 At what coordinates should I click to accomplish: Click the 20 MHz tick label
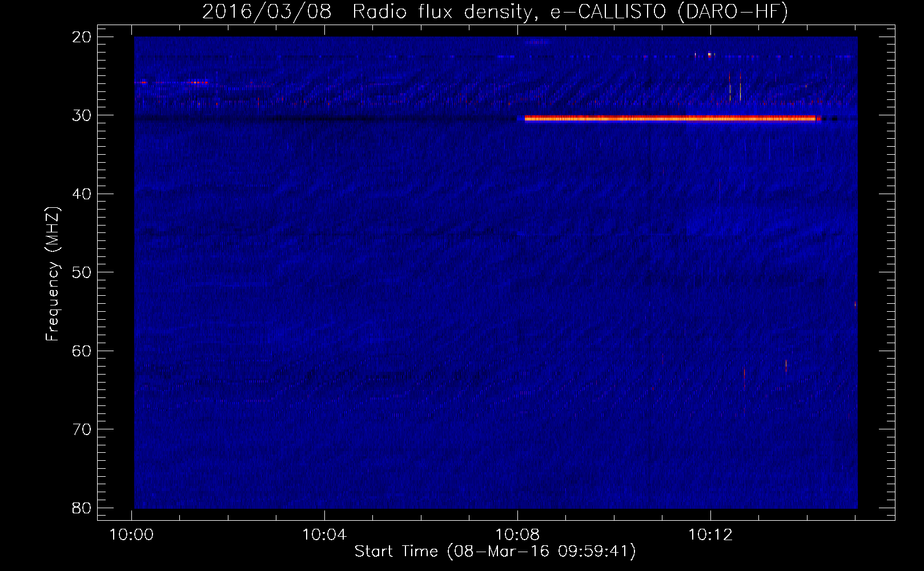tap(82, 37)
